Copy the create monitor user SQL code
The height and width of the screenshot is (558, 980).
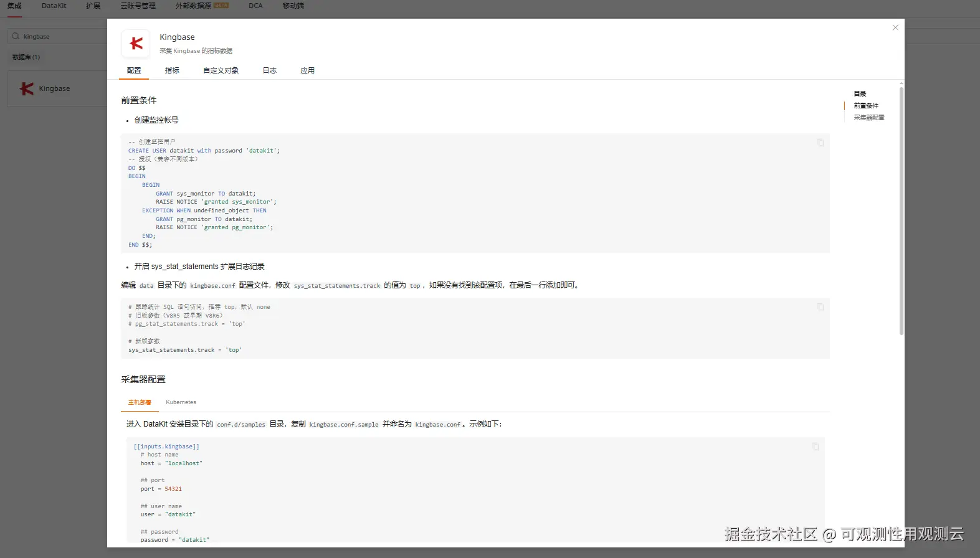(x=821, y=143)
